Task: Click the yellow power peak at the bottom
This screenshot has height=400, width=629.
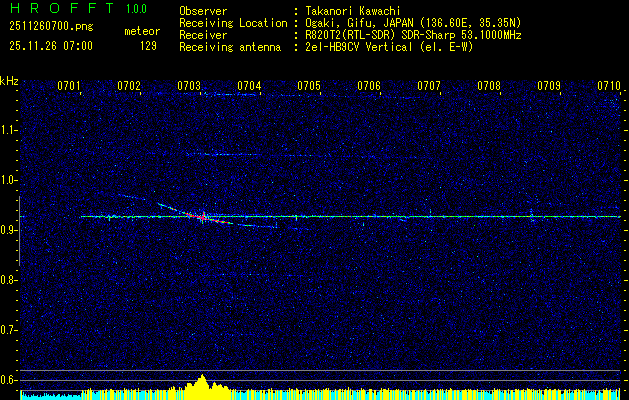Action: coord(203,381)
